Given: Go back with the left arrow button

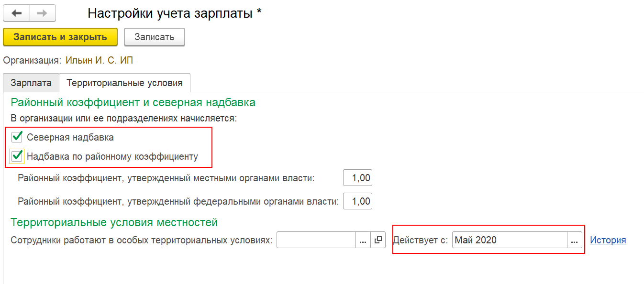Looking at the screenshot, I should pyautogui.click(x=16, y=13).
